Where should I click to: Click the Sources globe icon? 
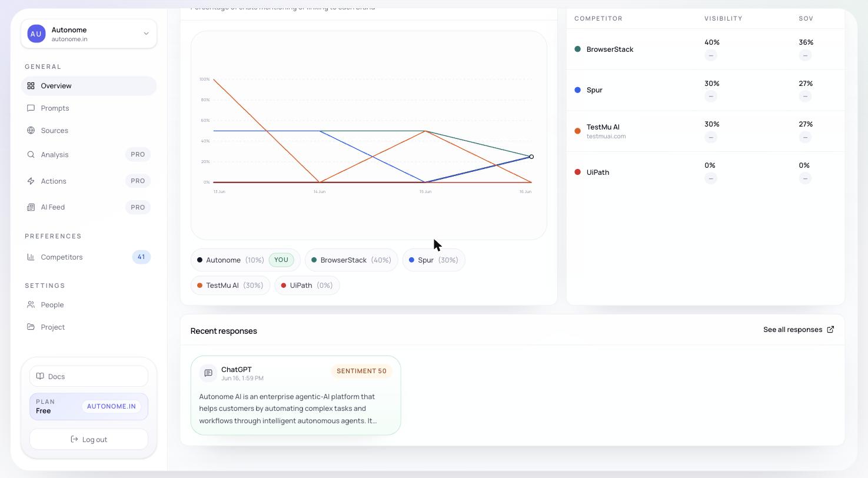[x=31, y=130]
